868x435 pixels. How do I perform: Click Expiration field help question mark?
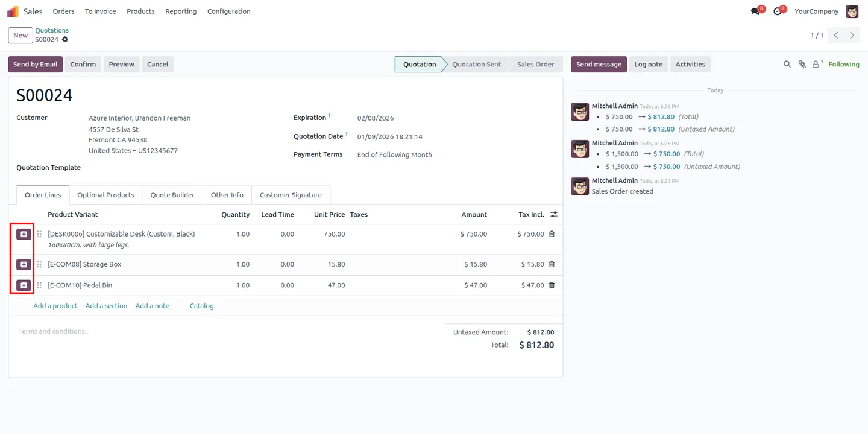330,115
